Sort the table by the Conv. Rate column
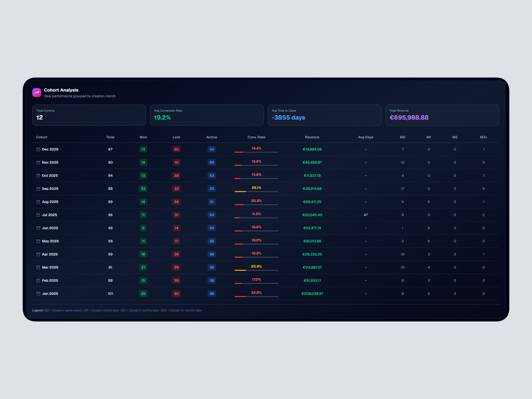Image resolution: width=532 pixels, height=399 pixels. 256,137
